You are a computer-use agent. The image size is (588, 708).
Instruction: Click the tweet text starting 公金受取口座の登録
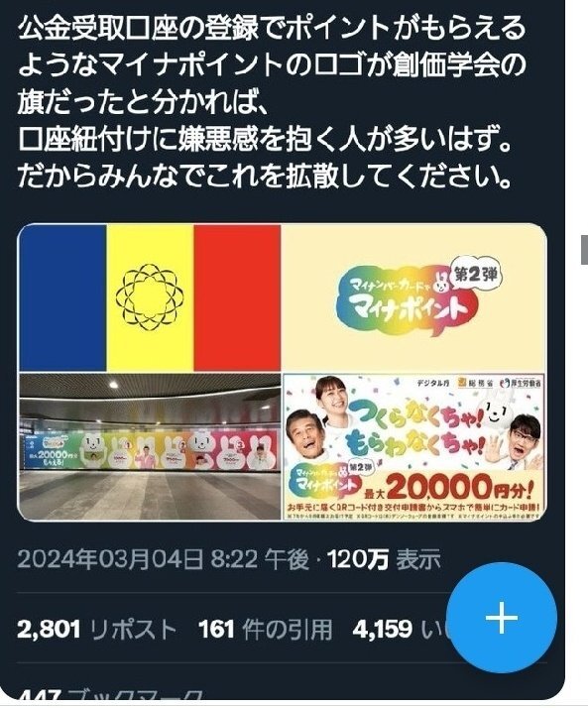coord(273,102)
